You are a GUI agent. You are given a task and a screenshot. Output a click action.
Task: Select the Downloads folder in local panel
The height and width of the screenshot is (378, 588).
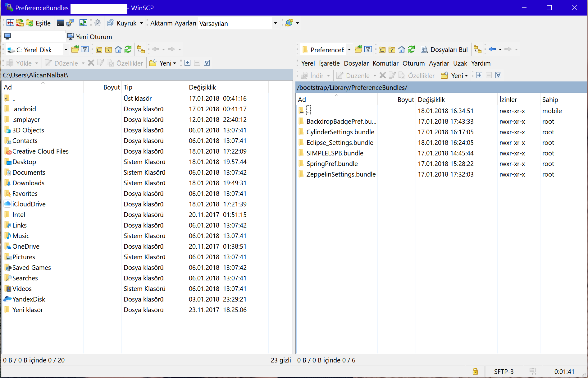(x=28, y=183)
